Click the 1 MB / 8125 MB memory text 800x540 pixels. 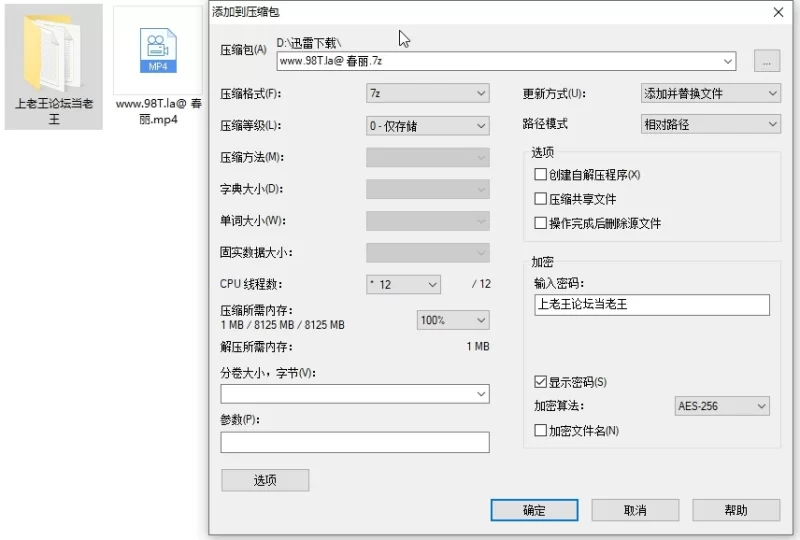pyautogui.click(x=283, y=325)
